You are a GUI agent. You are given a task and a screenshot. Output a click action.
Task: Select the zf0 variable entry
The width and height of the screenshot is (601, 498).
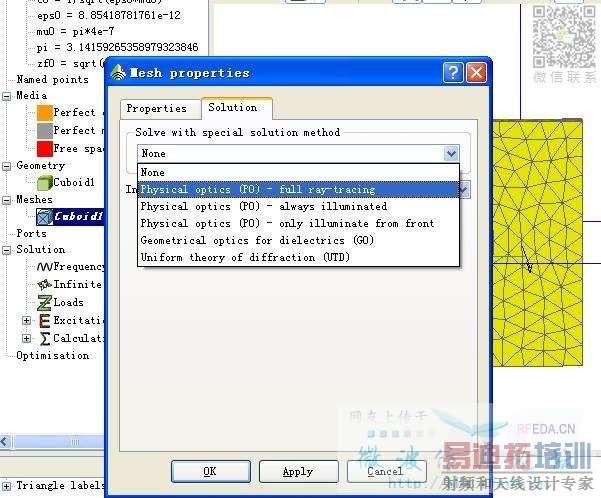click(x=70, y=63)
